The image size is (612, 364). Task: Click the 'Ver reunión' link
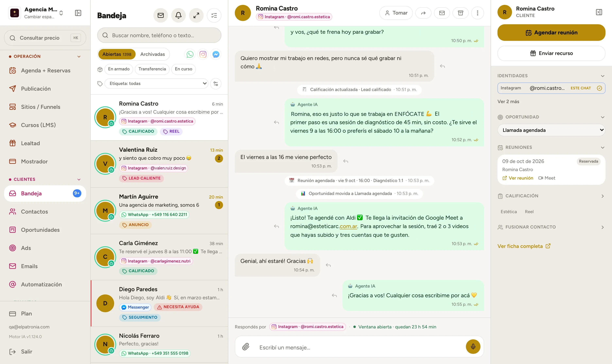(x=518, y=178)
